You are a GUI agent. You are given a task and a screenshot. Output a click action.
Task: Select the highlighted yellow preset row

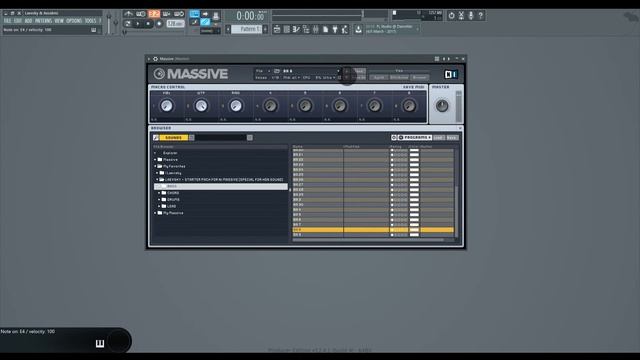pyautogui.click(x=373, y=230)
